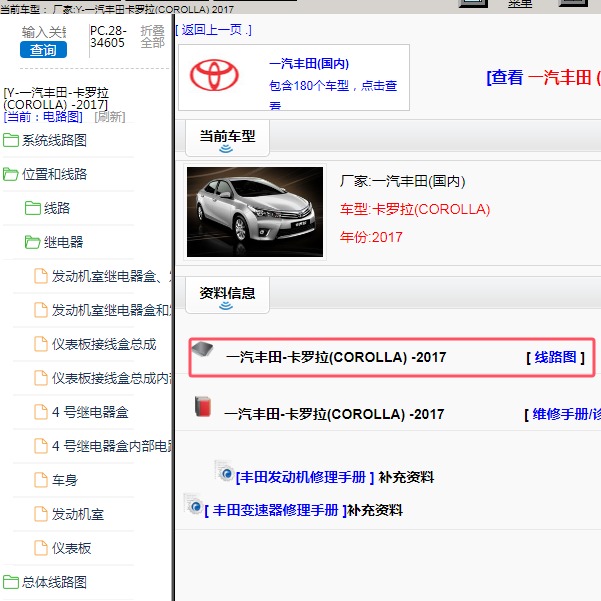601x601 pixels.
Task: Click page icon beside 仪表板接线盒总成
Action: 41,344
